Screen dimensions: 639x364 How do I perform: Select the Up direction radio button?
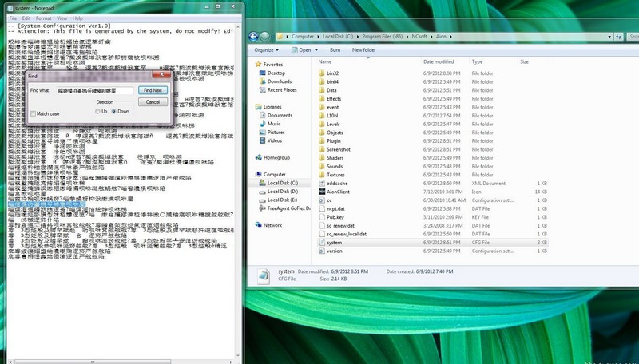[97, 111]
